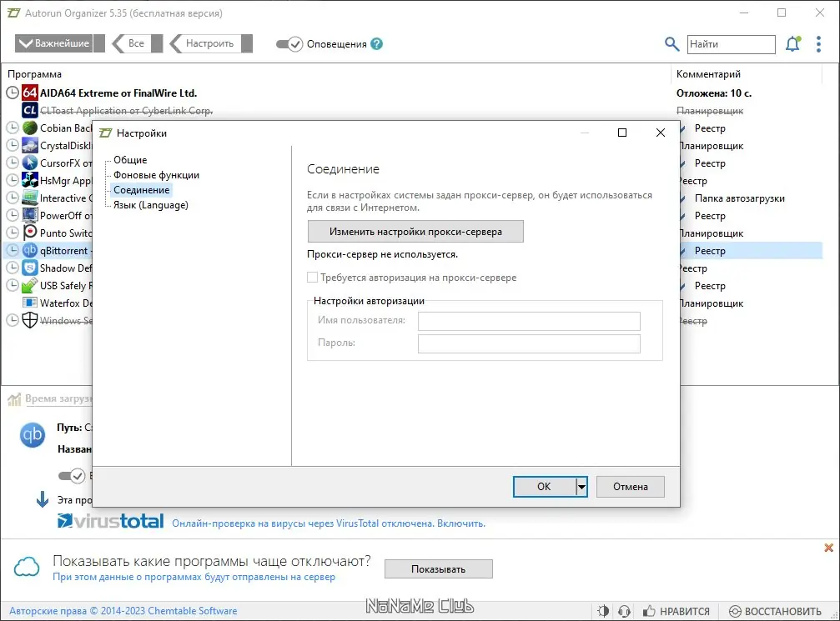Click the Windows Security shield icon
Image resolution: width=840 pixels, height=621 pixels.
[x=29, y=320]
